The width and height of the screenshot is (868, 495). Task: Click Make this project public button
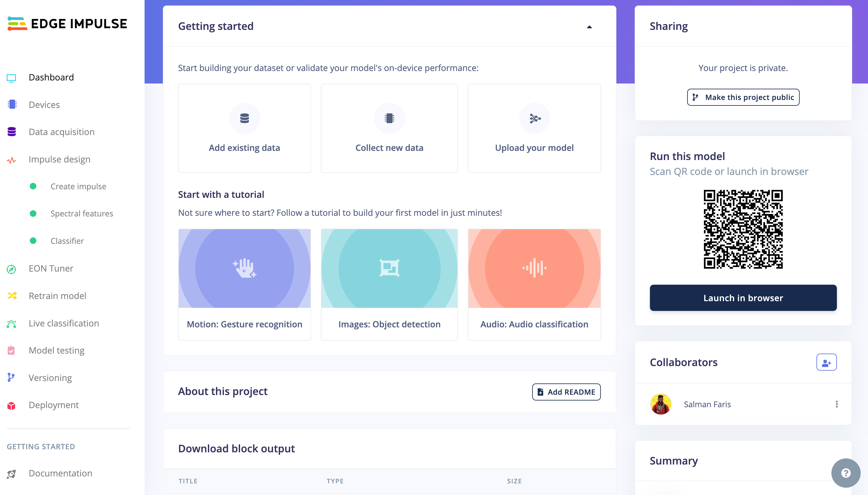pyautogui.click(x=743, y=97)
